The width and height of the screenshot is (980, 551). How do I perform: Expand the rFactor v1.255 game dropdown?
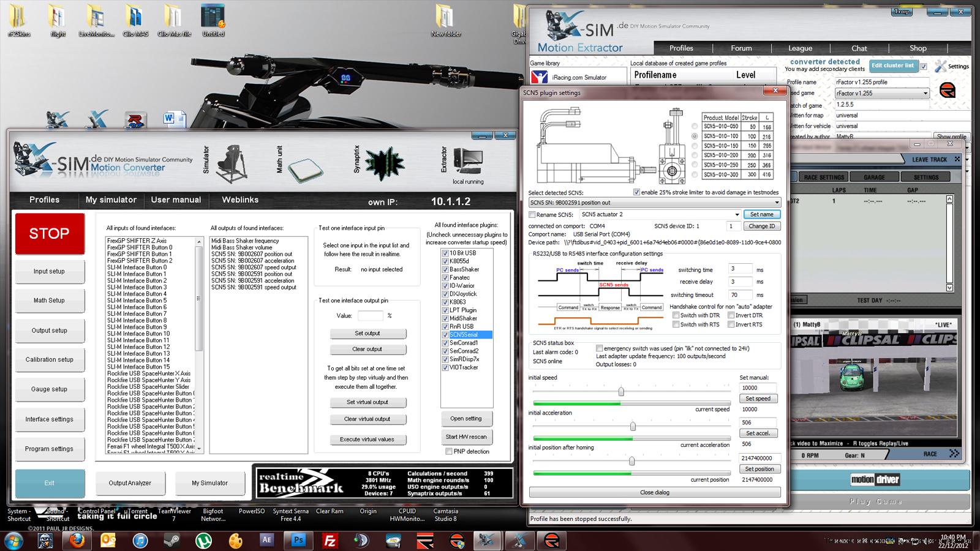pos(925,93)
